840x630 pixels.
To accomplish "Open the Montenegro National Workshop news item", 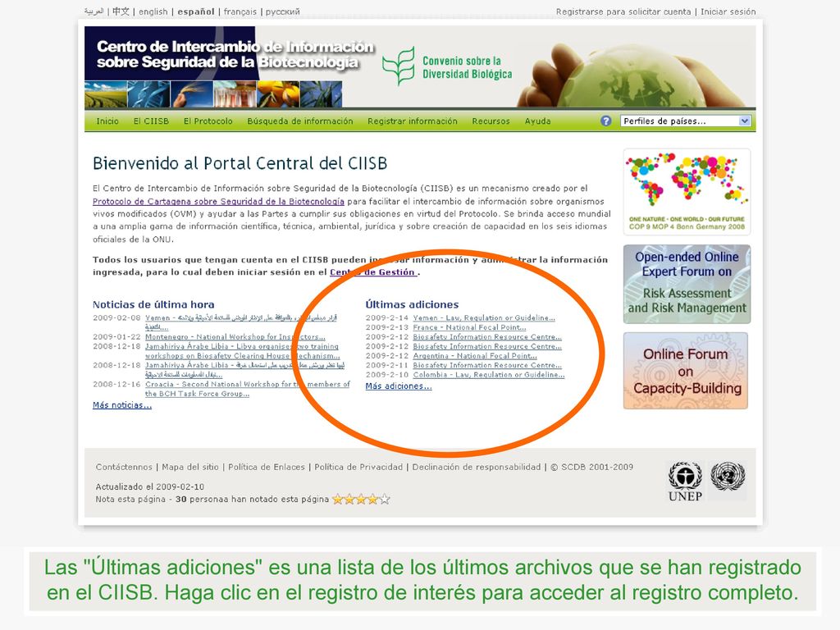I will 235,337.
